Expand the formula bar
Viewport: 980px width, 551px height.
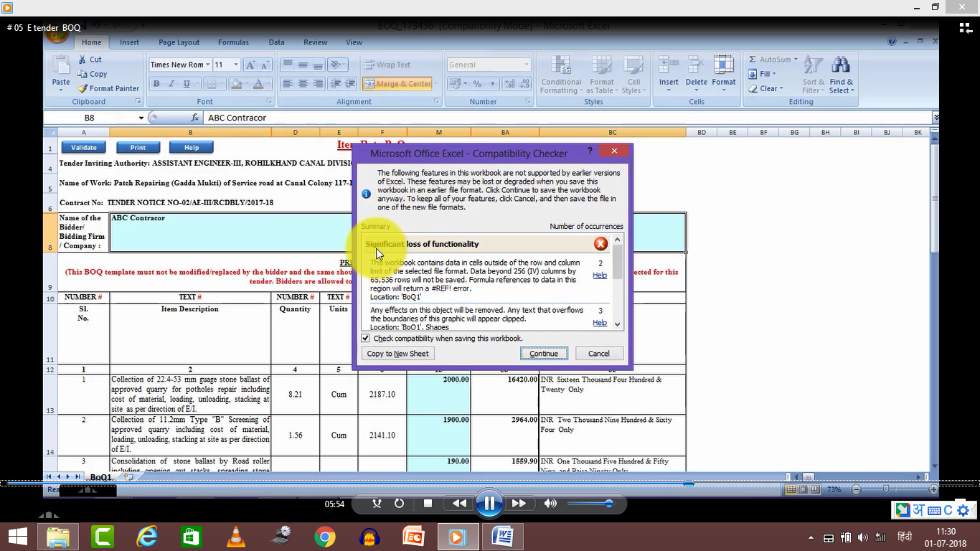click(936, 117)
